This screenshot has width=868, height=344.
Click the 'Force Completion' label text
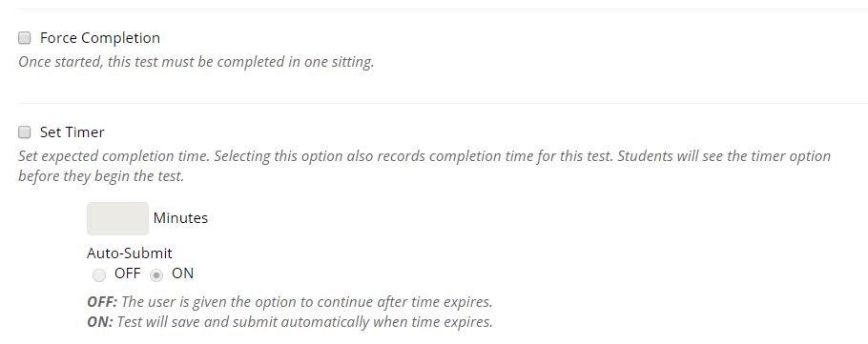(x=99, y=38)
